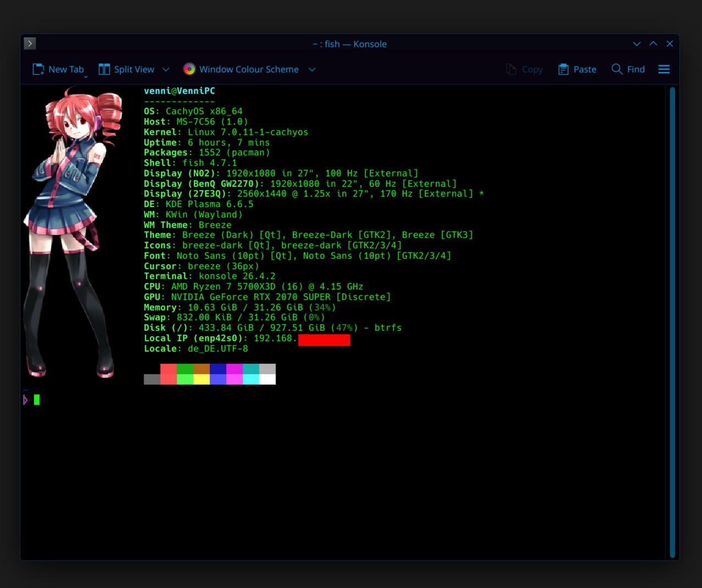Click the 'DE: KDE Plasma 6.6.5' line
The width and height of the screenshot is (702, 588).
(199, 204)
